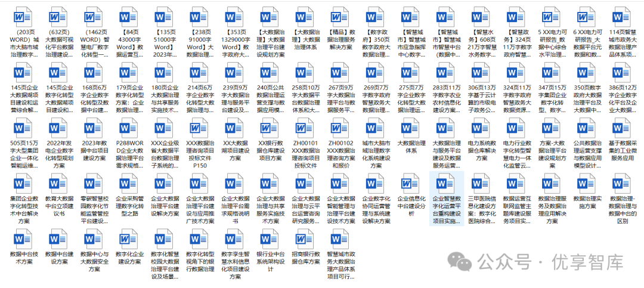Click the Word icon of XX银行数据仓库建设项目方案

coord(270,128)
